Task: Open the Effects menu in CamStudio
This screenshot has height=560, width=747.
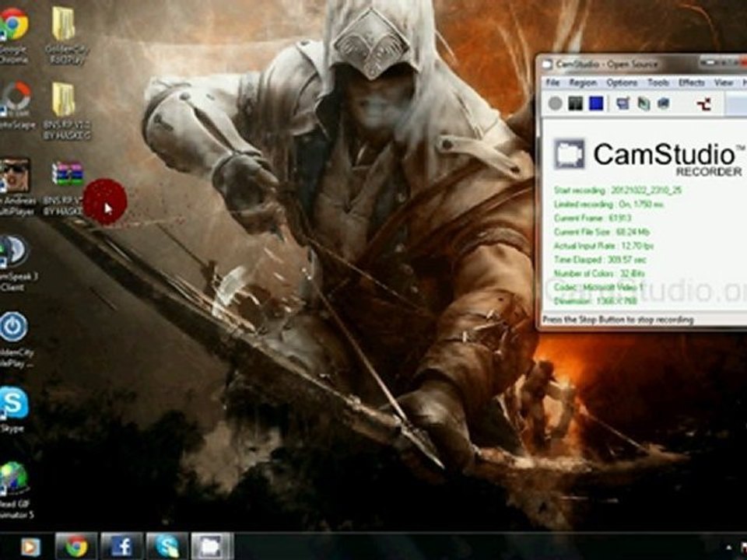Action: pos(691,83)
